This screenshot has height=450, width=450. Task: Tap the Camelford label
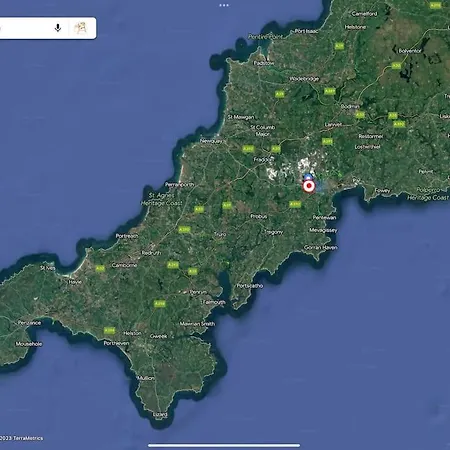click(364, 14)
